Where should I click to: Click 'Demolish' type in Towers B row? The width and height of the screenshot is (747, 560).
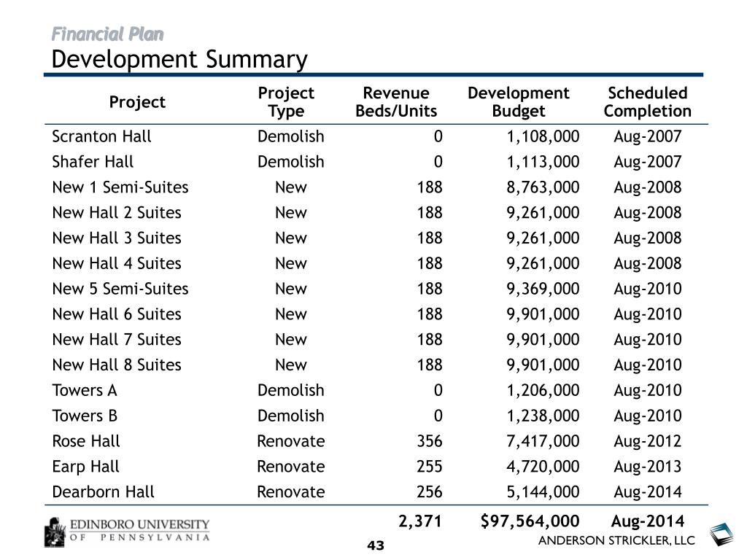point(290,416)
